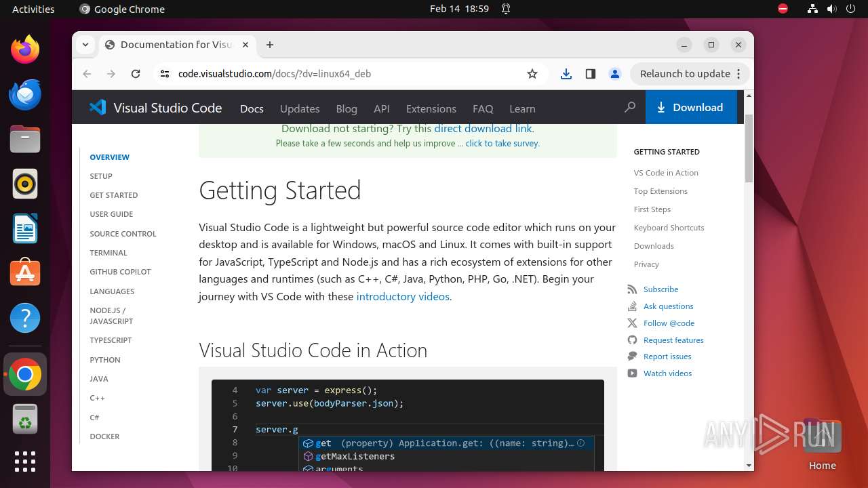Open Thunderbird from the Ubuntu dock

[25, 94]
